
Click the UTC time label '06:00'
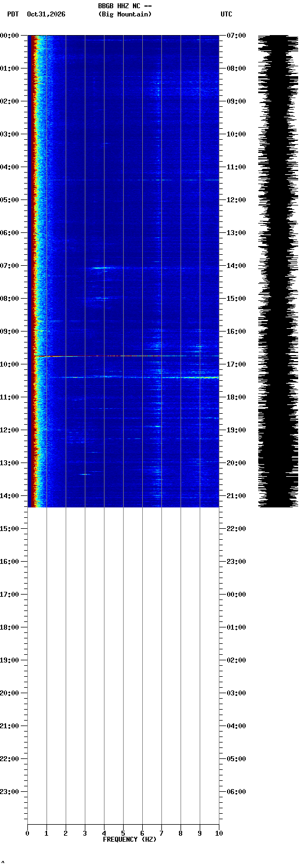236,792
